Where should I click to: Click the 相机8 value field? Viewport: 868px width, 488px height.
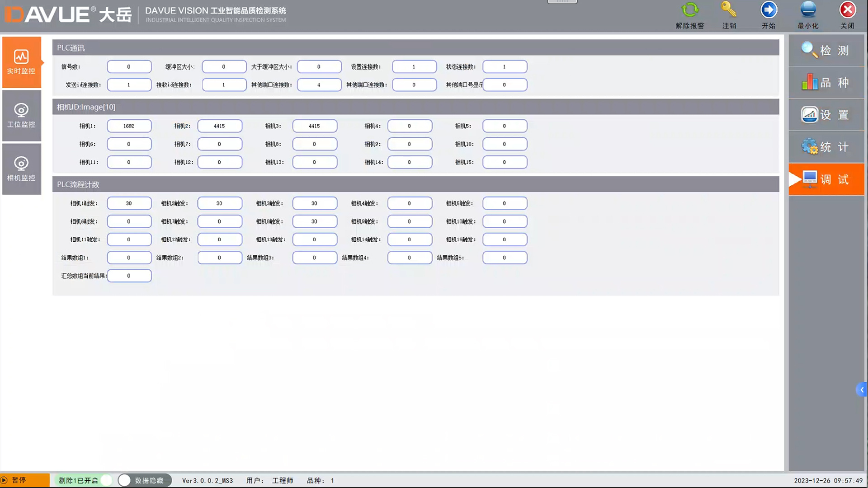coord(315,144)
